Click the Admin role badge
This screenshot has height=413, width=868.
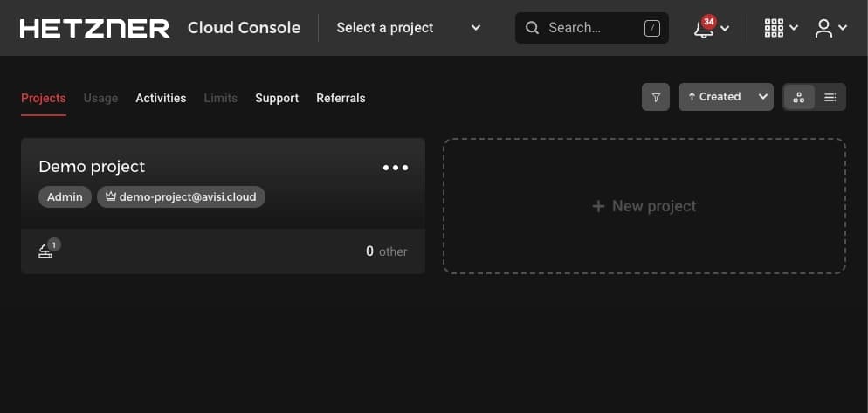click(65, 197)
